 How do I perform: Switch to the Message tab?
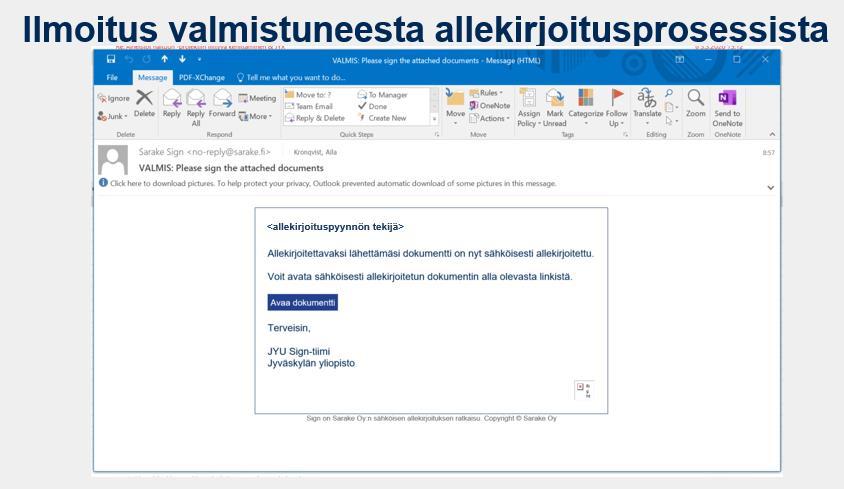pyautogui.click(x=153, y=78)
